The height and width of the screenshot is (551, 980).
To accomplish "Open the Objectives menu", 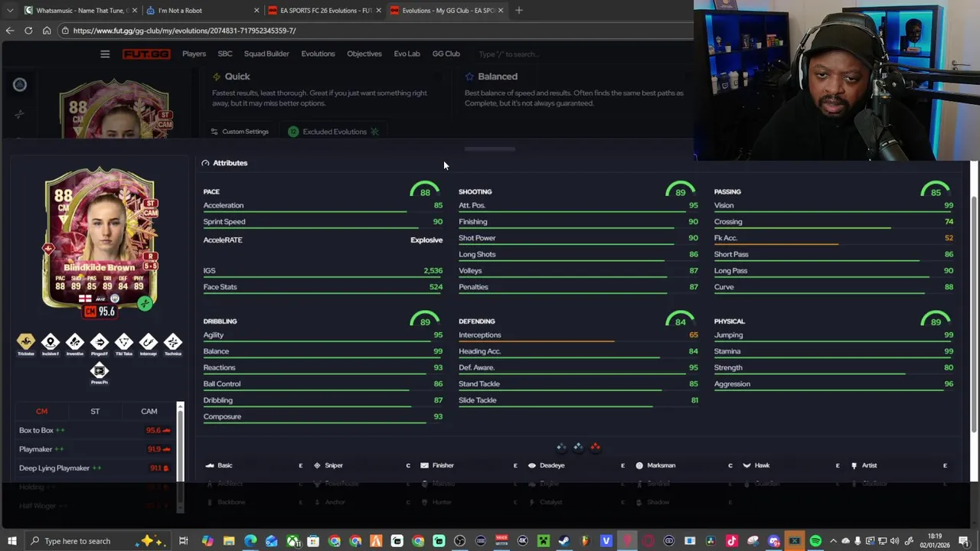I will 364,54.
